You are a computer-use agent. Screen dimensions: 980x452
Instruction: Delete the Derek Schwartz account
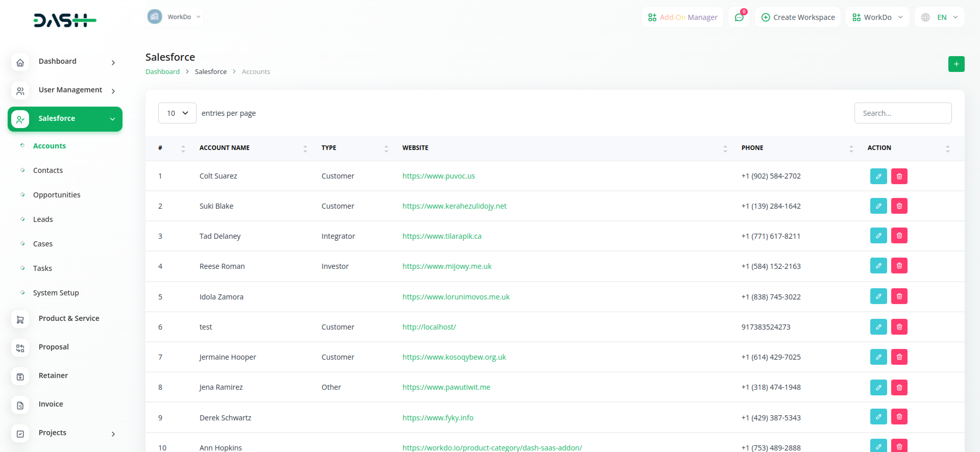899,417
